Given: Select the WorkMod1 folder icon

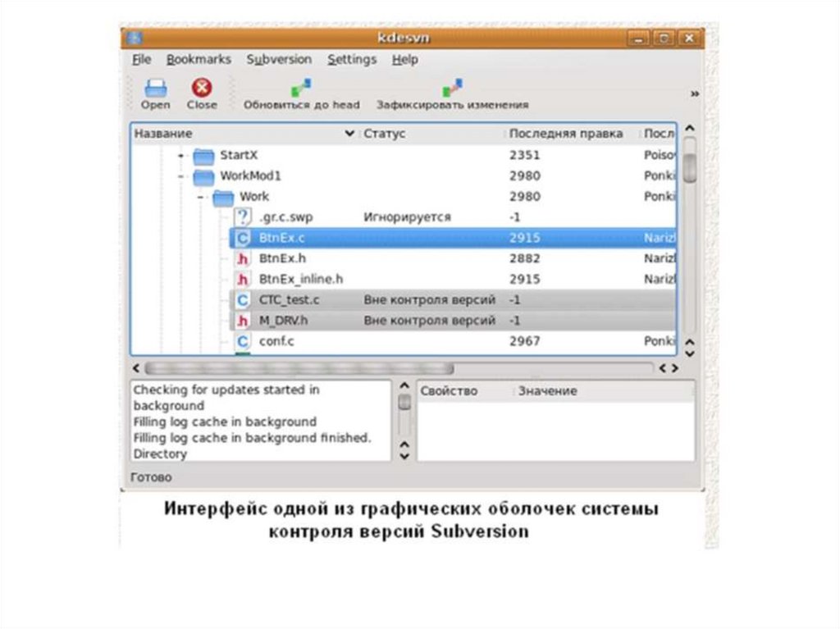Looking at the screenshot, I should 203,177.
